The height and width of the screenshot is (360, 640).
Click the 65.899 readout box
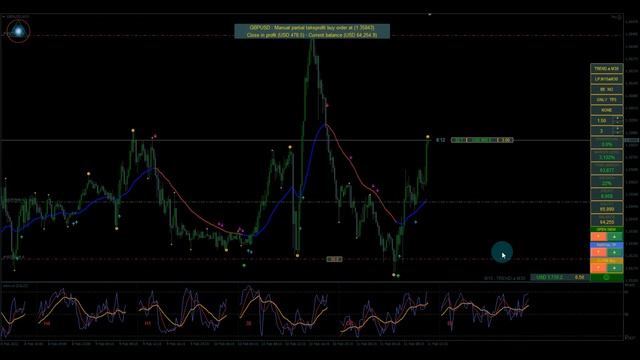[607, 207]
